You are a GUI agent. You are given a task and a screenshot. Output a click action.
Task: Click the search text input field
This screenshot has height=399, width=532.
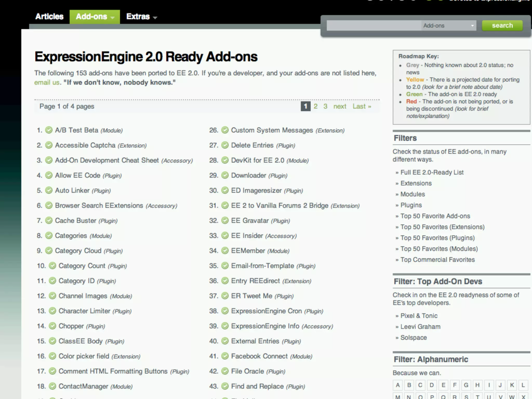pyautogui.click(x=374, y=25)
